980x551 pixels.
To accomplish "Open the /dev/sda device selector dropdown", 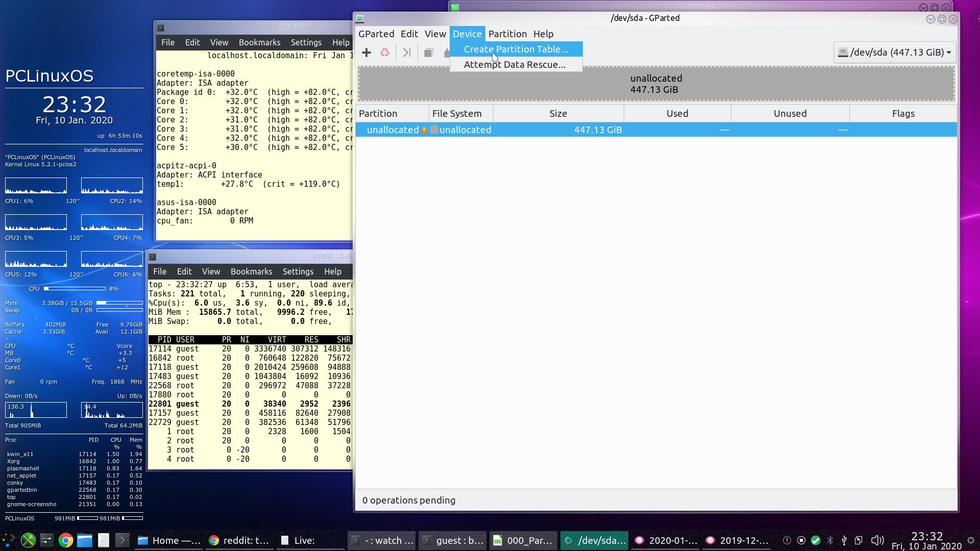I will (x=895, y=53).
